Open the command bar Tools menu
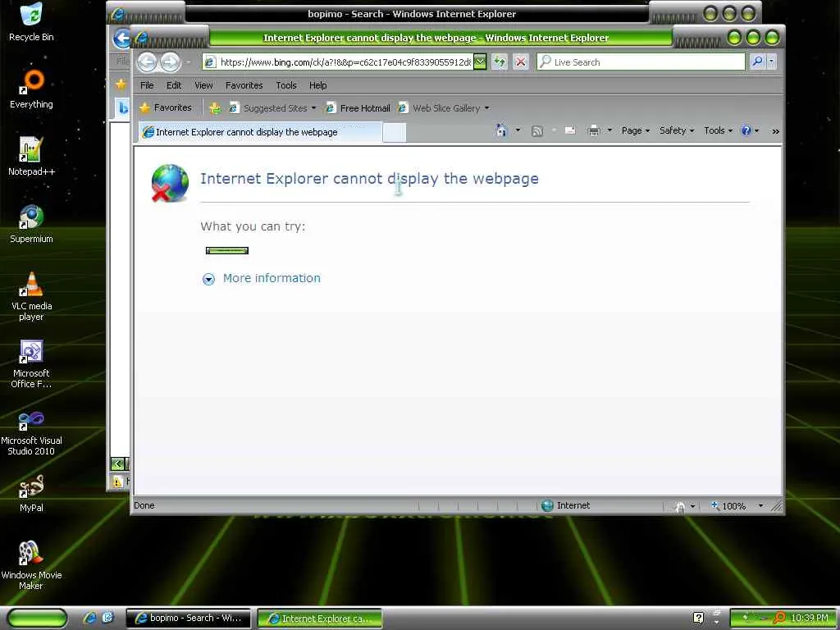The width and height of the screenshot is (840, 630). [718, 130]
